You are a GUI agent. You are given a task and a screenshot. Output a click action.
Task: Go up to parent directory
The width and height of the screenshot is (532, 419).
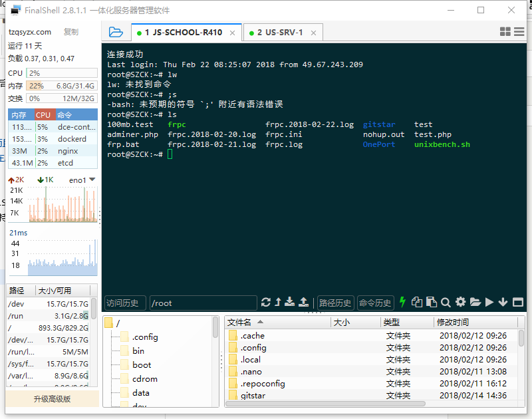[x=278, y=302]
